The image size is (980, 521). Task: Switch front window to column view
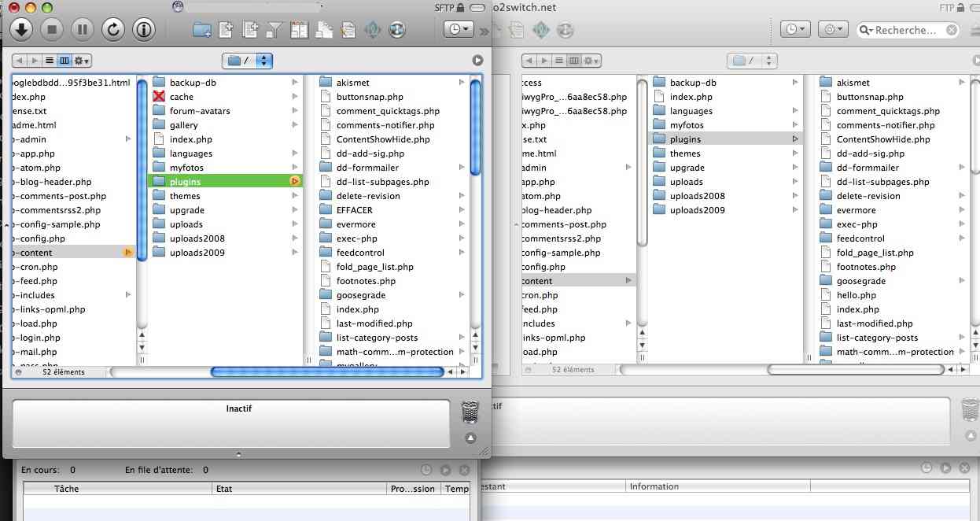64,61
